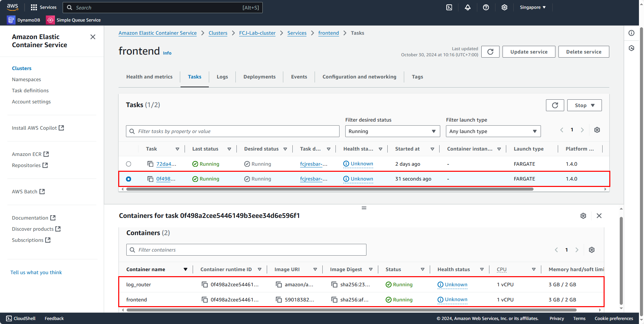Open containers panel preferences gear
This screenshot has height=324, width=644.
[x=583, y=216]
